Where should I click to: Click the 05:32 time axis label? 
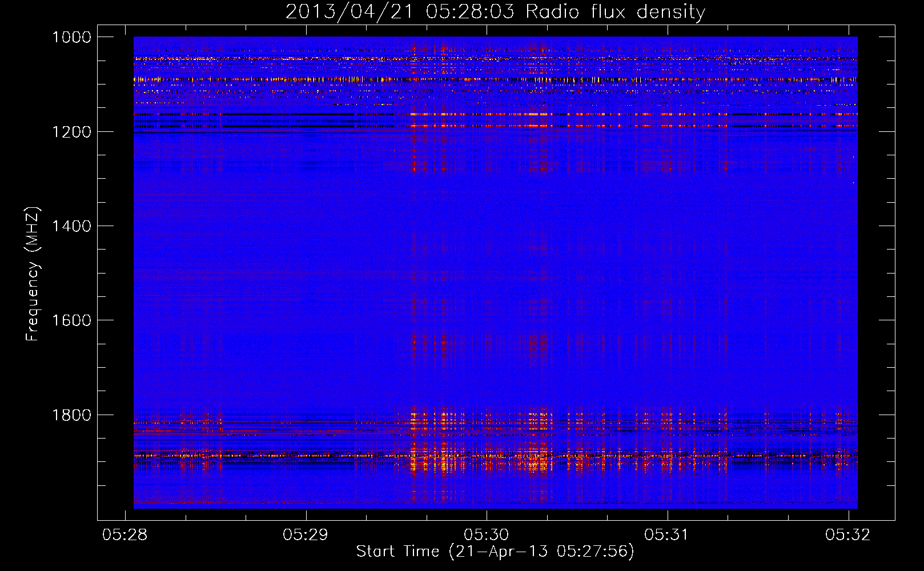(x=848, y=535)
